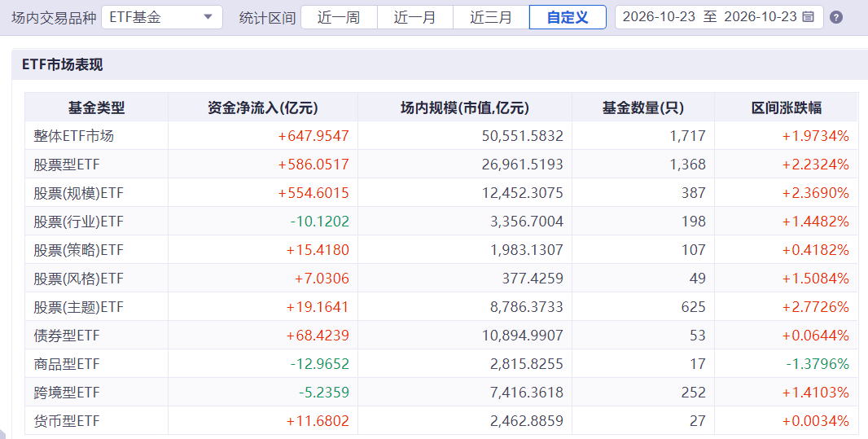Select the 债券型ETF row label

[x=67, y=336]
